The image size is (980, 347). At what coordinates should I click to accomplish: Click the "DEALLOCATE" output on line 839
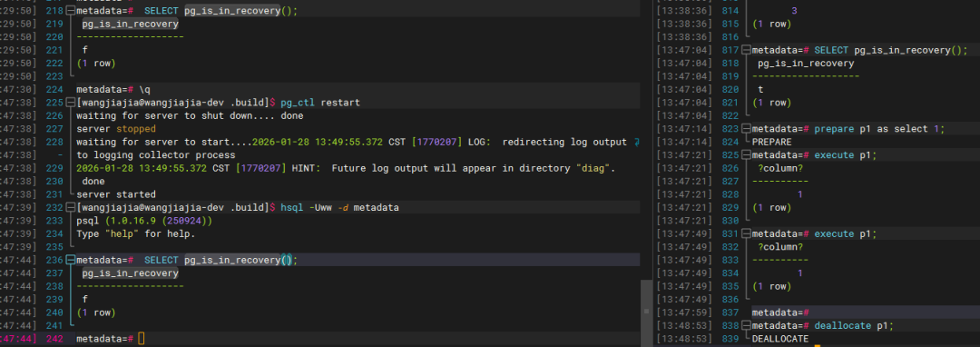[780, 339]
